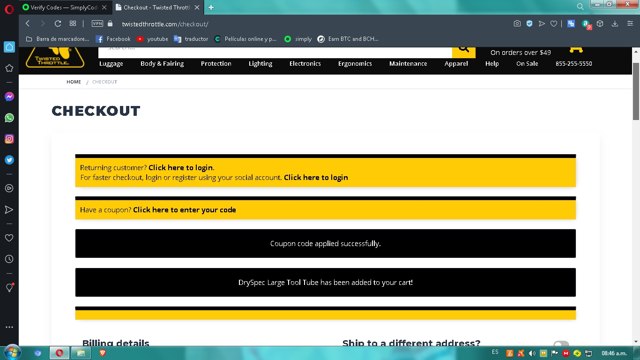Open Protection menu

pyautogui.click(x=216, y=64)
